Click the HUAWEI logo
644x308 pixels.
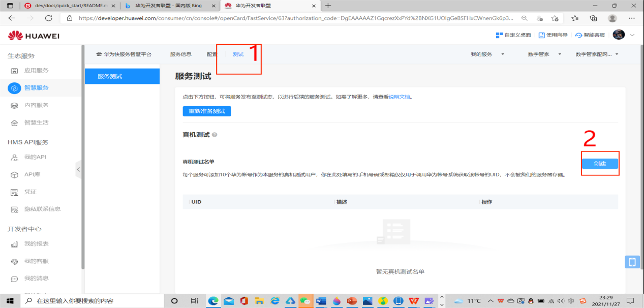tap(34, 36)
